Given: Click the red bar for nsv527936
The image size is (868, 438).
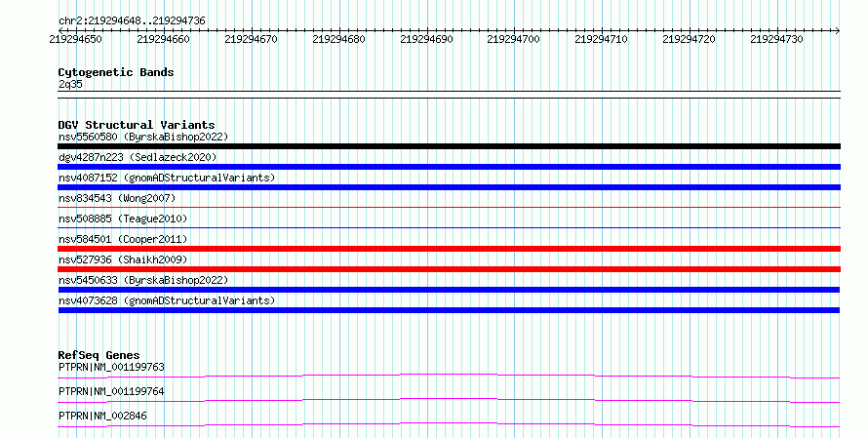Looking at the screenshot, I should (x=449, y=269).
